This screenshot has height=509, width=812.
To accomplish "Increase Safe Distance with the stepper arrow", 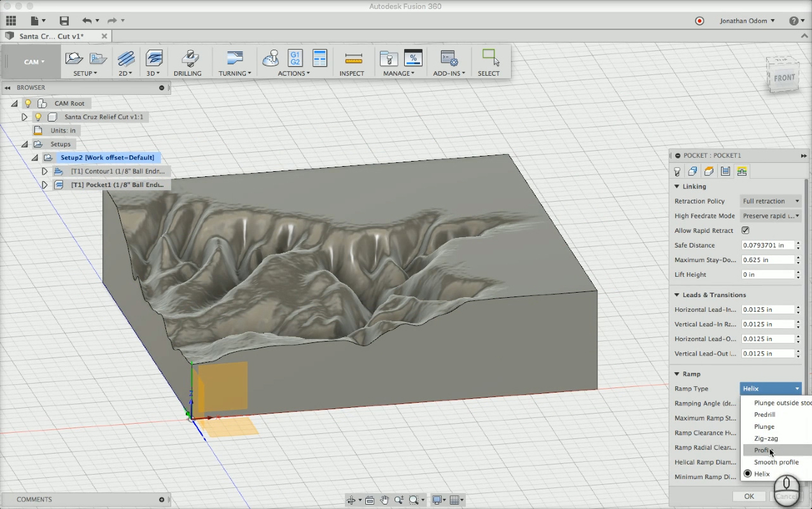I will point(799,242).
